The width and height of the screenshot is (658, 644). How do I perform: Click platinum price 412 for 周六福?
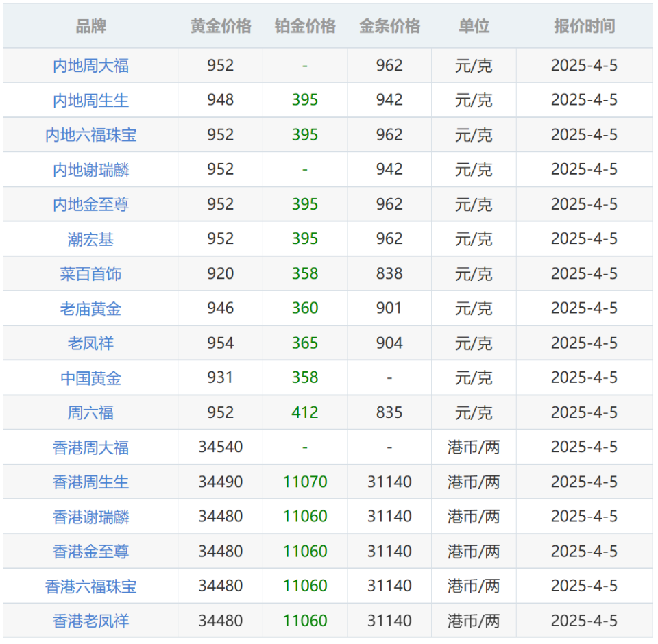click(x=305, y=412)
